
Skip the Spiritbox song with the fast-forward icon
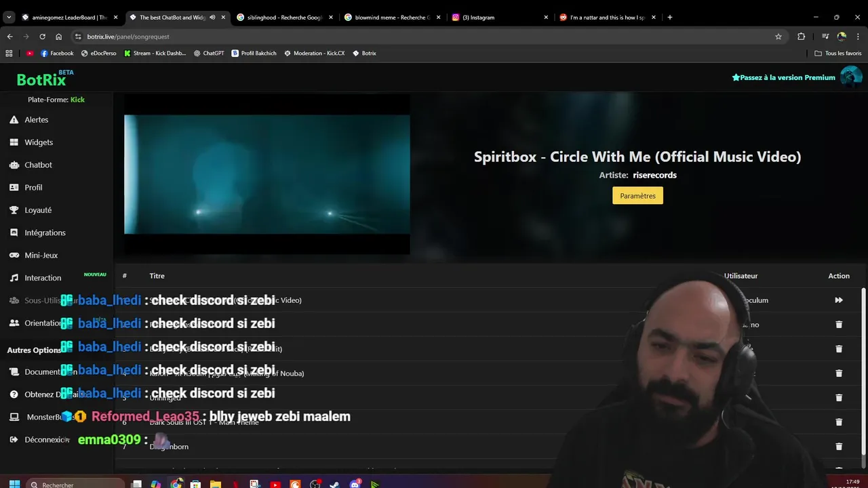pyautogui.click(x=839, y=300)
